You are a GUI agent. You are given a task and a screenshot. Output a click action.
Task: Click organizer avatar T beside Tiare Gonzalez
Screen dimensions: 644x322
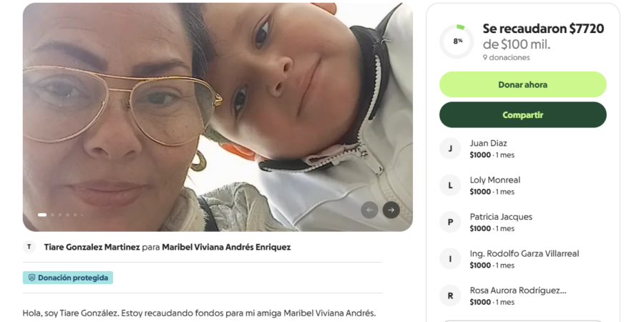point(29,247)
